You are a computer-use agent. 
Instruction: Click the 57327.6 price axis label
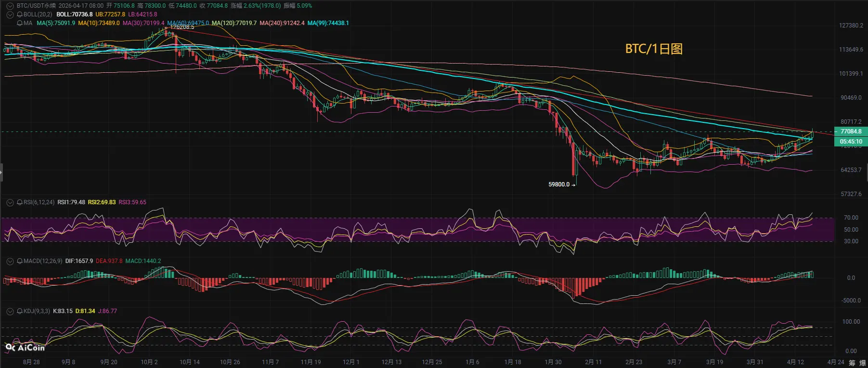[851, 194]
